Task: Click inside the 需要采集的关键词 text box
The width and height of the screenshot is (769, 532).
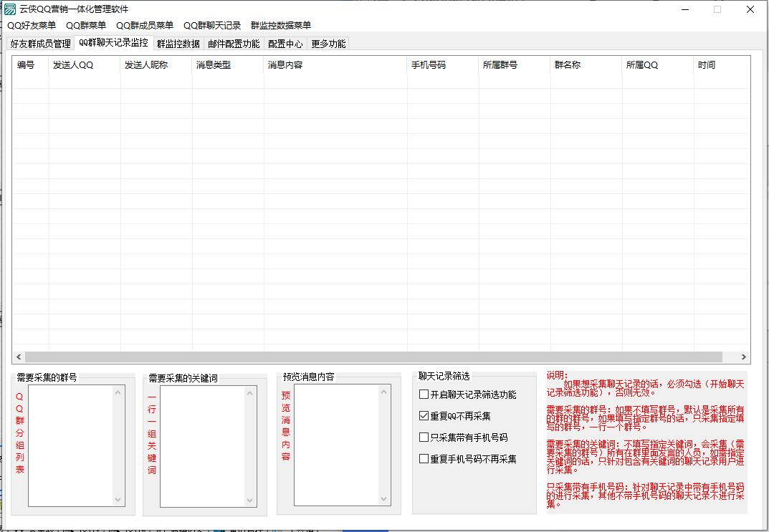Action: pos(203,446)
